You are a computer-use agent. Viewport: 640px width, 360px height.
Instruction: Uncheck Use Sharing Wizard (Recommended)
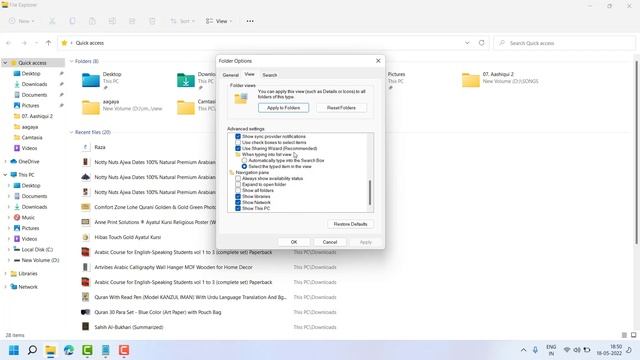click(238, 149)
